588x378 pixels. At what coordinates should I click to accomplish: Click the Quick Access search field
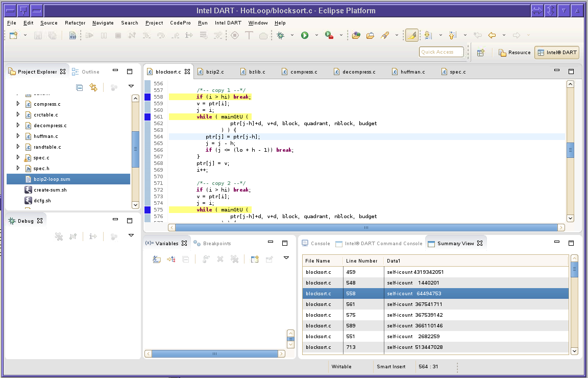tap(442, 52)
